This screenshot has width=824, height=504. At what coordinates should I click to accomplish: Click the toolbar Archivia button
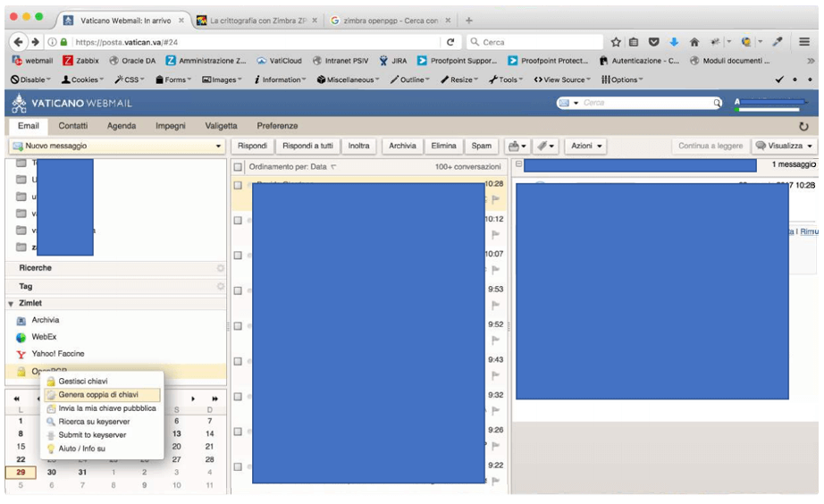[x=402, y=146]
